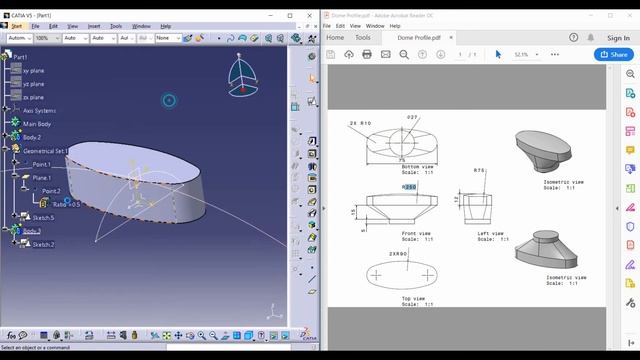Select the Rotate view tool in CATIA

click(x=190, y=336)
